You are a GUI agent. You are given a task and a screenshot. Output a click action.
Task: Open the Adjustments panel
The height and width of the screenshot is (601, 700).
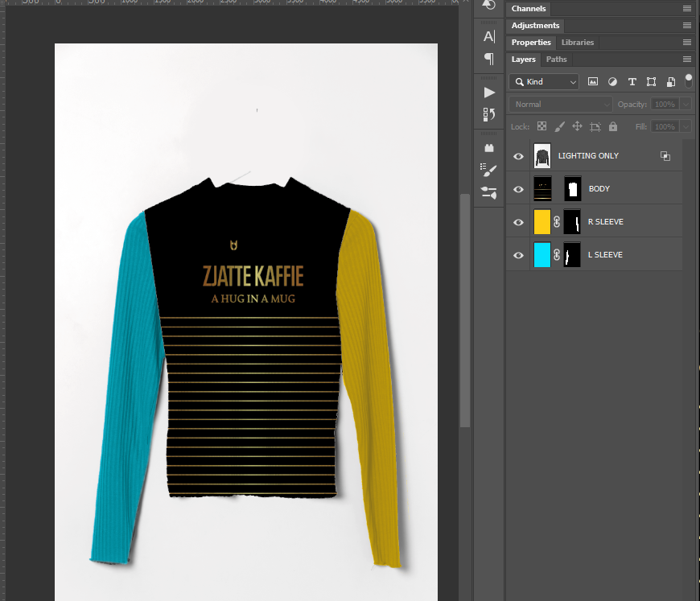pyautogui.click(x=535, y=25)
